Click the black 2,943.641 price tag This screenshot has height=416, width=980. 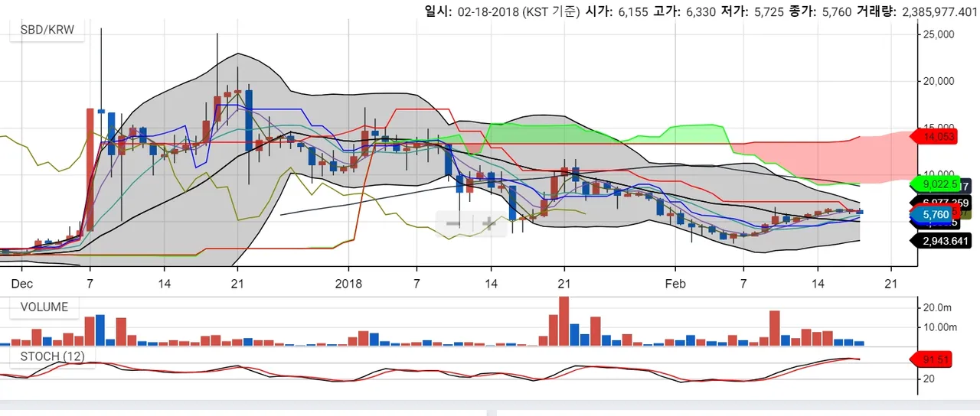coord(939,241)
